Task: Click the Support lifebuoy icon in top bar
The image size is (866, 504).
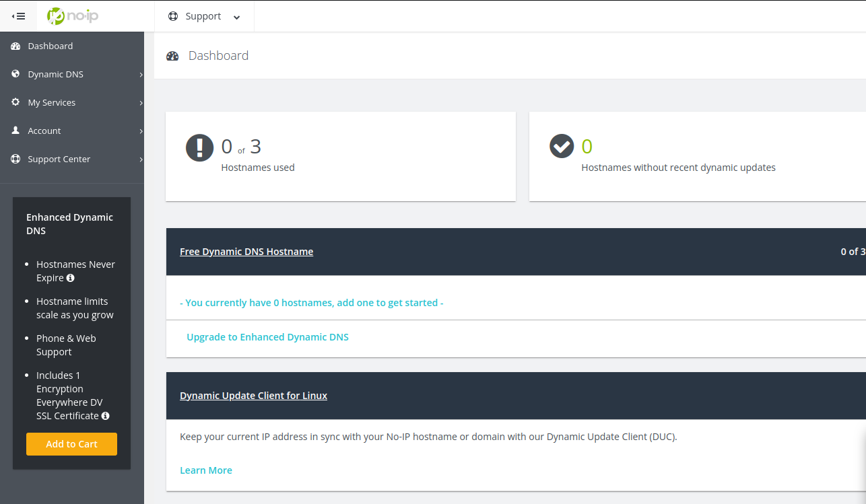Action: [x=173, y=16]
